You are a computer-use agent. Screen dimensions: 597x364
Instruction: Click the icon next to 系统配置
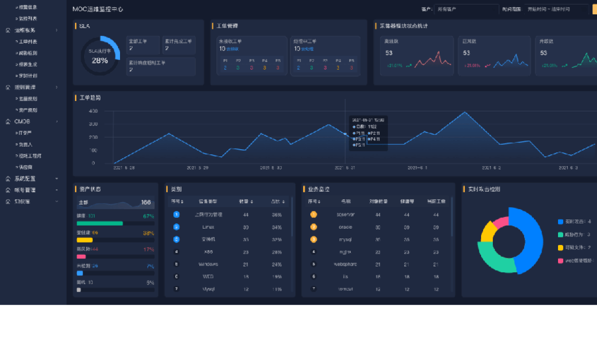[x=8, y=179]
